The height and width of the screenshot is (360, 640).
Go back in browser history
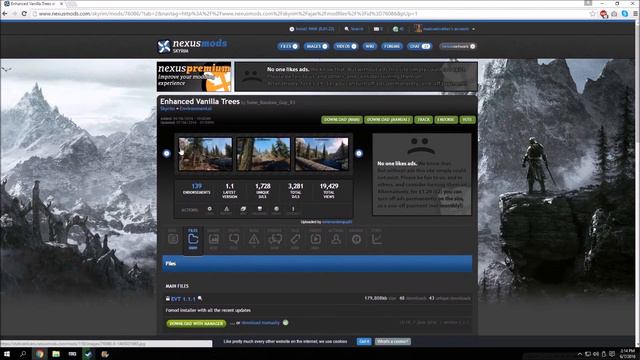pyautogui.click(x=5, y=13)
